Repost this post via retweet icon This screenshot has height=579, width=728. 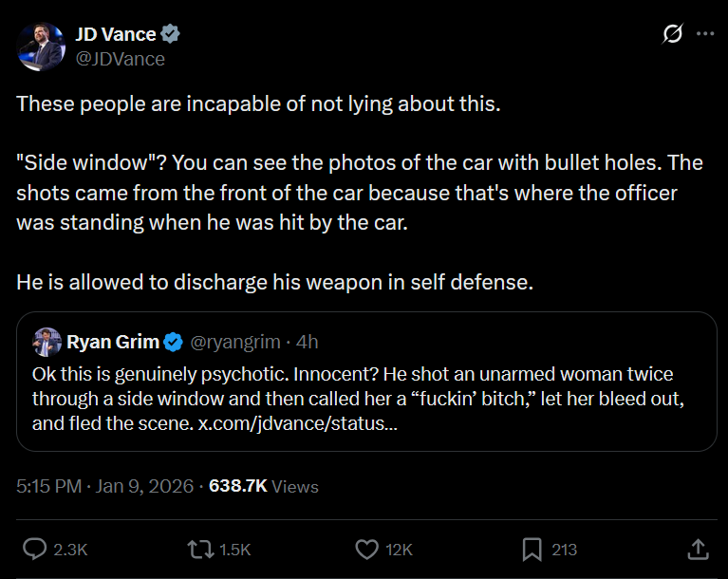pyautogui.click(x=200, y=549)
